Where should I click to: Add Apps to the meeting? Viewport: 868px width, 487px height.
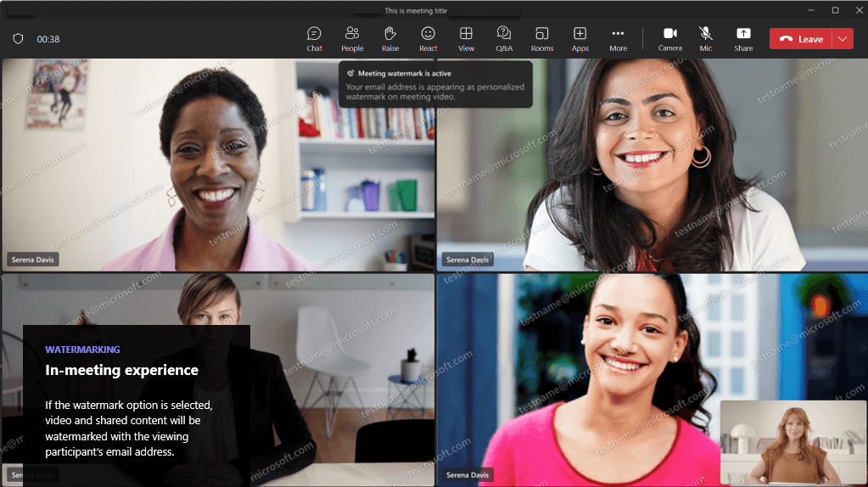click(x=580, y=38)
